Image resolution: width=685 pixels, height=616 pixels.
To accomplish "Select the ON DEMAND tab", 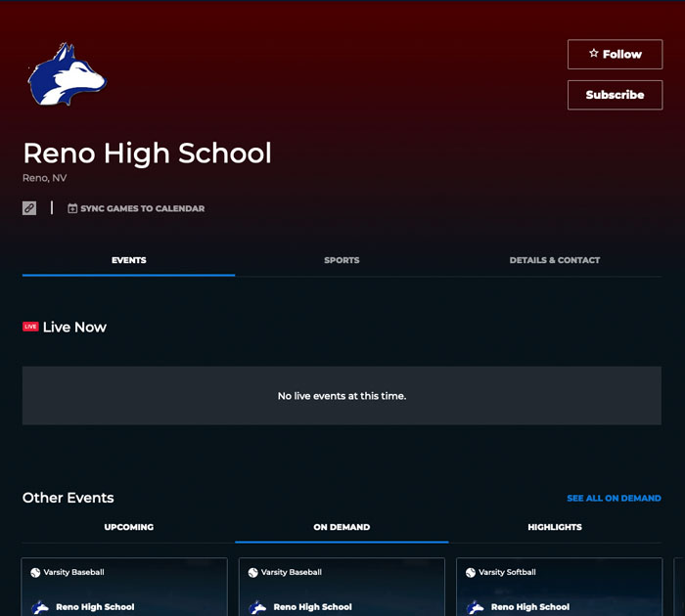I will 342,527.
